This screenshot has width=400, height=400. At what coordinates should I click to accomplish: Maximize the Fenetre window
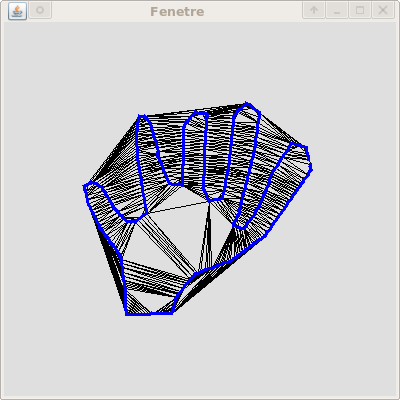click(x=360, y=10)
